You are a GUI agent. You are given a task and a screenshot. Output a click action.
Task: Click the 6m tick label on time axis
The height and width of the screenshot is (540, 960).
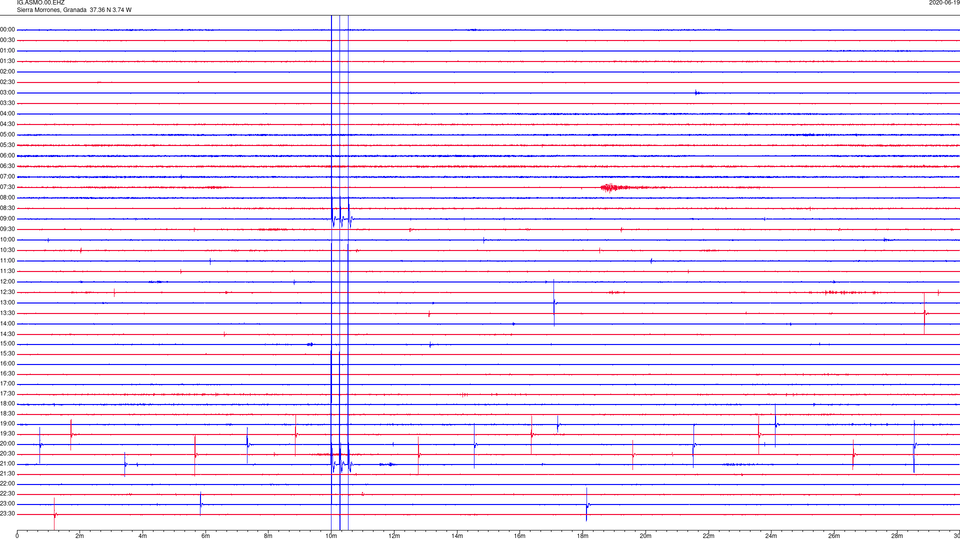point(205,536)
